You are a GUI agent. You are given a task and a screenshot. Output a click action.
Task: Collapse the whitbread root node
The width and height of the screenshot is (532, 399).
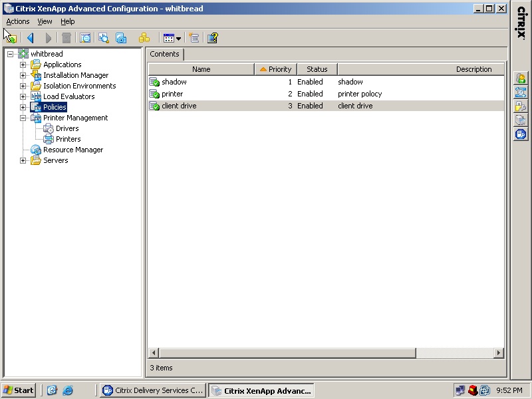(x=10, y=54)
